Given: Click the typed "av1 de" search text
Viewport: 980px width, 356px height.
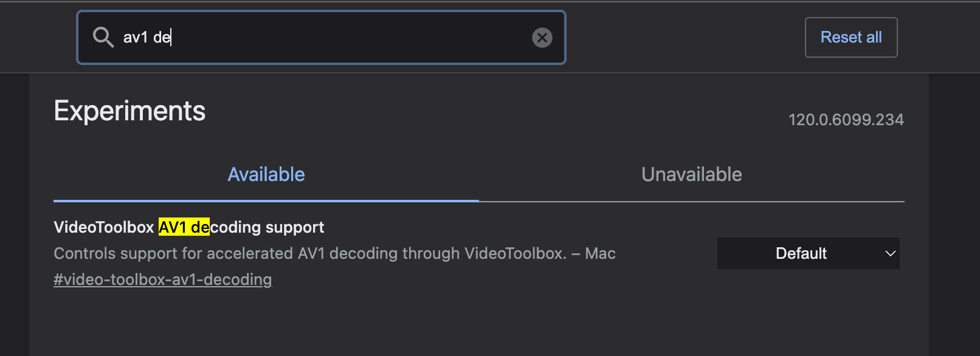Looking at the screenshot, I should (147, 38).
